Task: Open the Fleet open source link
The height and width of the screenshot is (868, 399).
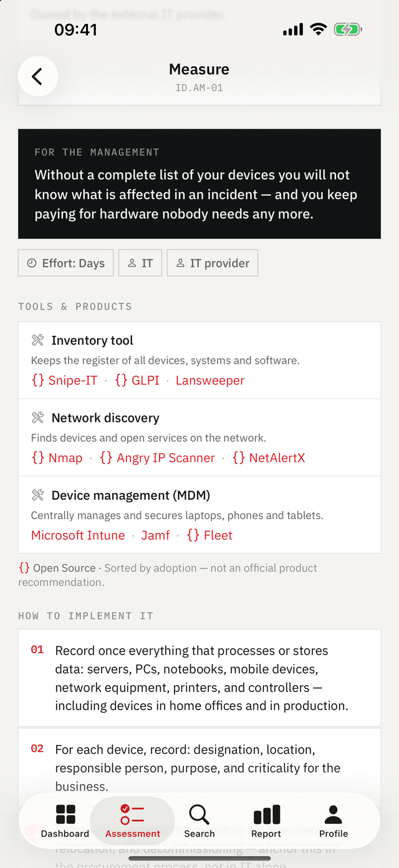Action: pyautogui.click(x=209, y=535)
